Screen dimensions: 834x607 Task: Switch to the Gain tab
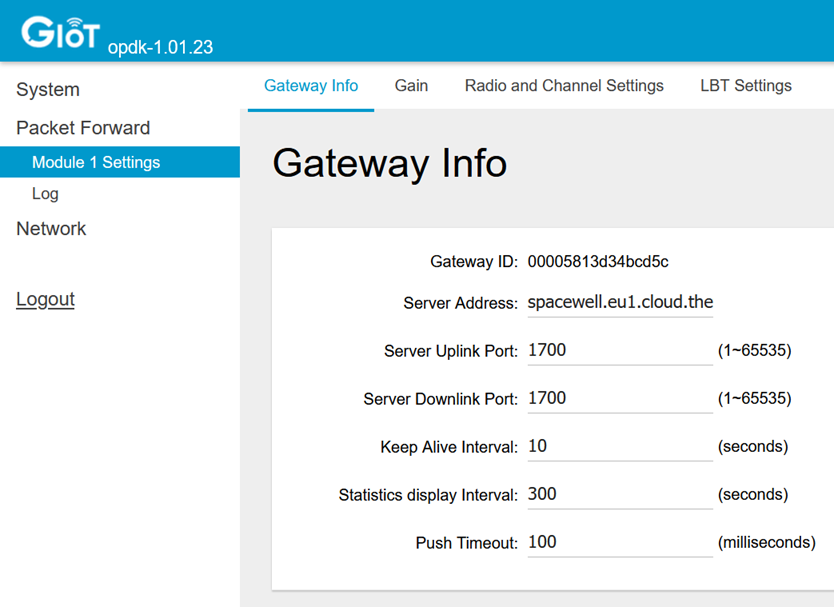pos(411,86)
